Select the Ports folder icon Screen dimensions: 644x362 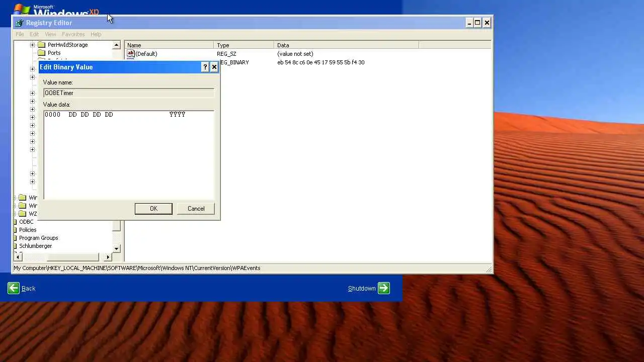tap(42, 53)
